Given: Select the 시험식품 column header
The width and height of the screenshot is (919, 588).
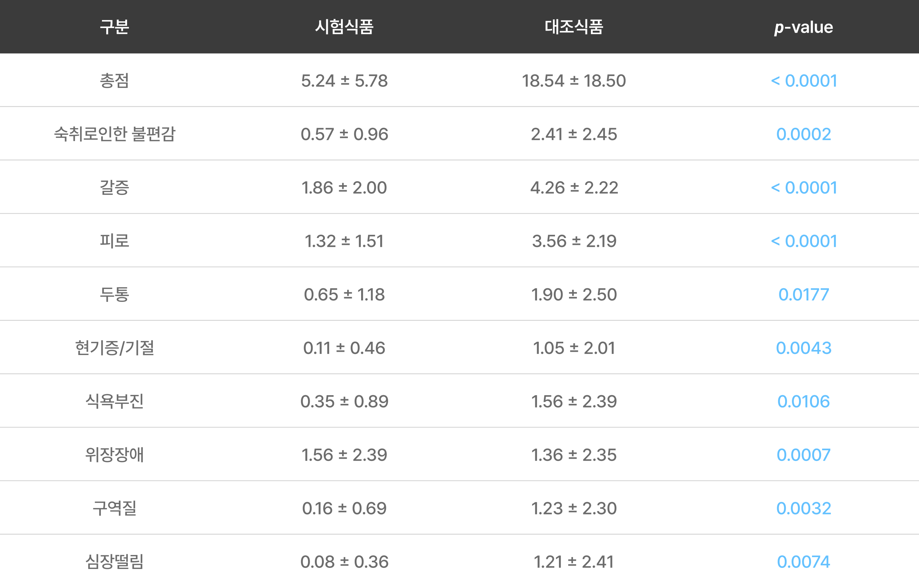Looking at the screenshot, I should point(344,27).
